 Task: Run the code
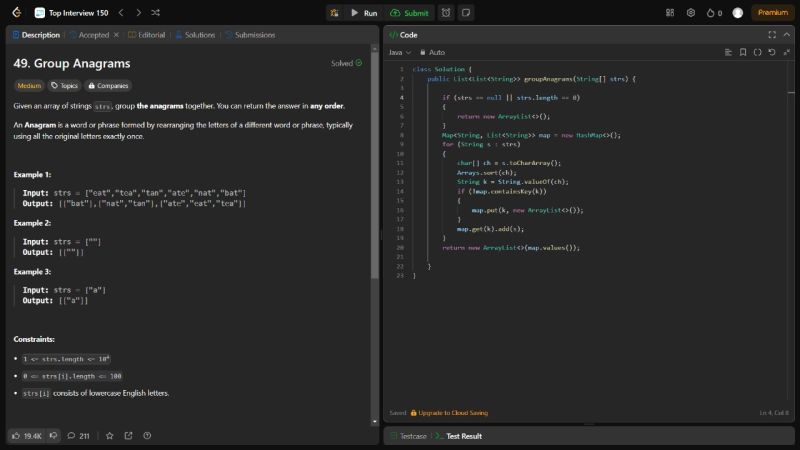pyautogui.click(x=364, y=13)
